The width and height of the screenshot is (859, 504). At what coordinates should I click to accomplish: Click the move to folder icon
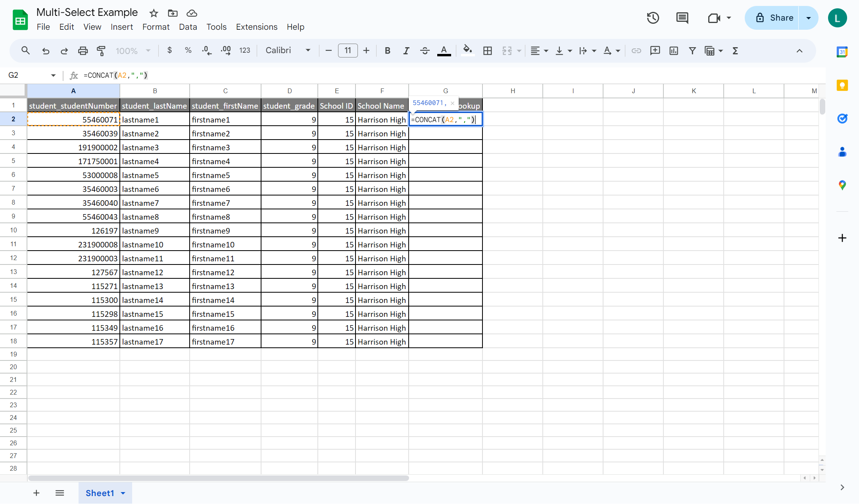(x=173, y=13)
